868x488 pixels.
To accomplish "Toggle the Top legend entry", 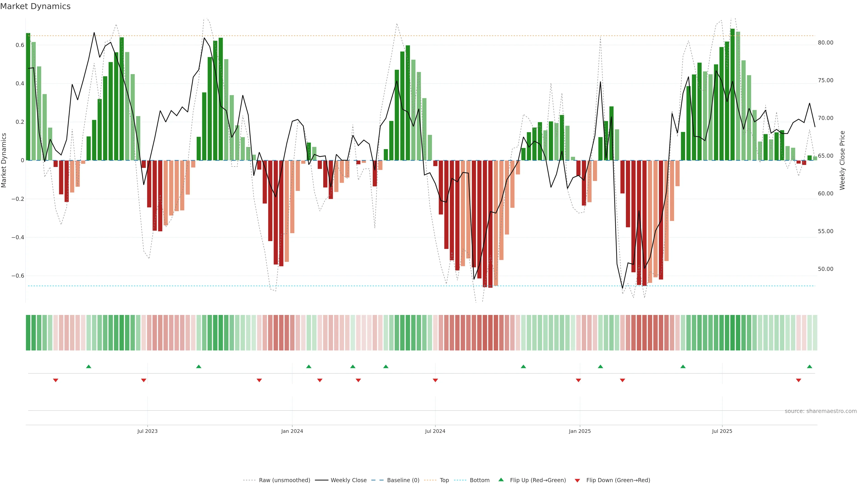I will click(x=444, y=480).
